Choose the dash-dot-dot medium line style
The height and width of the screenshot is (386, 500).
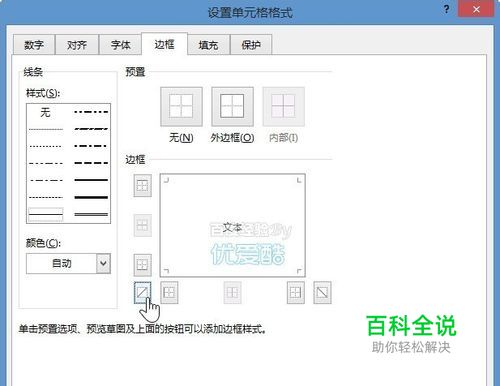pyautogui.click(x=91, y=112)
